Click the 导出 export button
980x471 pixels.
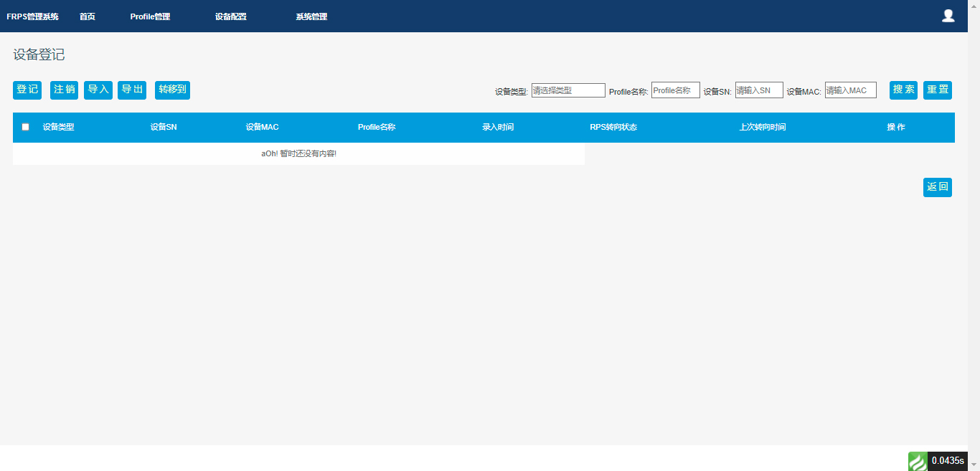tap(132, 90)
